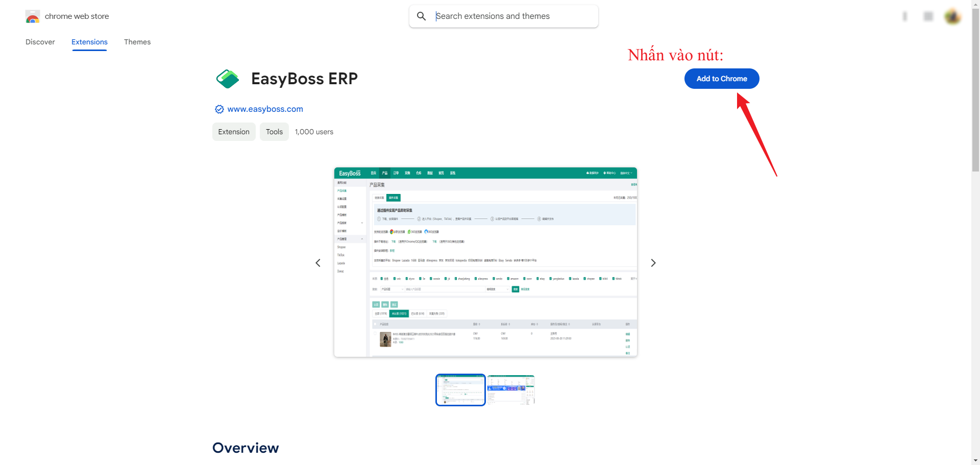Image resolution: width=980 pixels, height=465 pixels.
Task: Click the chrome web store title text
Action: [77, 16]
